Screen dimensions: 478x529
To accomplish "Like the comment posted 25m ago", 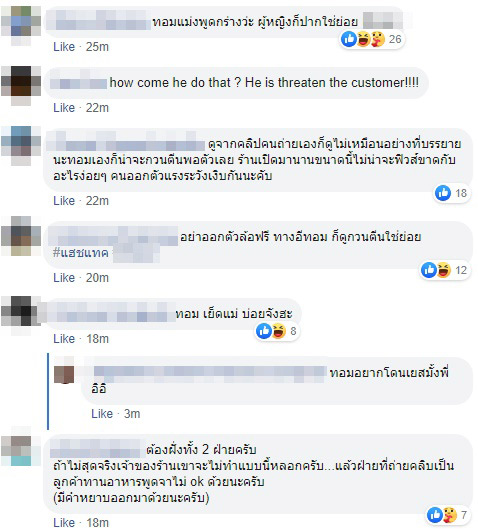I will (x=64, y=47).
